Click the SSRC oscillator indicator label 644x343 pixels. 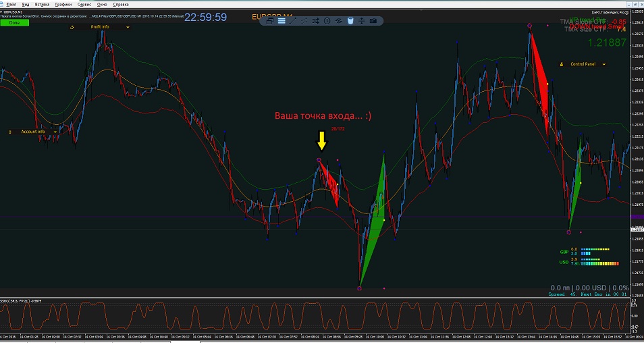click(x=20, y=301)
